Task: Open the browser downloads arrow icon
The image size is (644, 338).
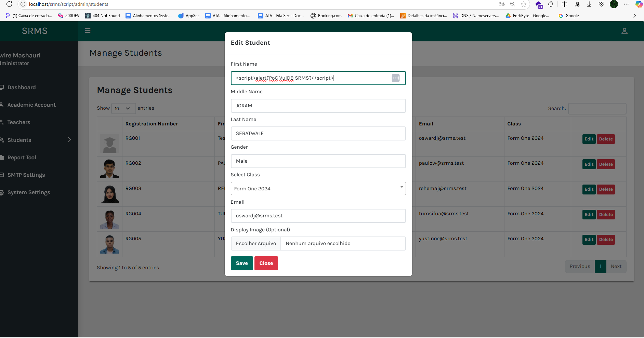Action: pyautogui.click(x=589, y=4)
